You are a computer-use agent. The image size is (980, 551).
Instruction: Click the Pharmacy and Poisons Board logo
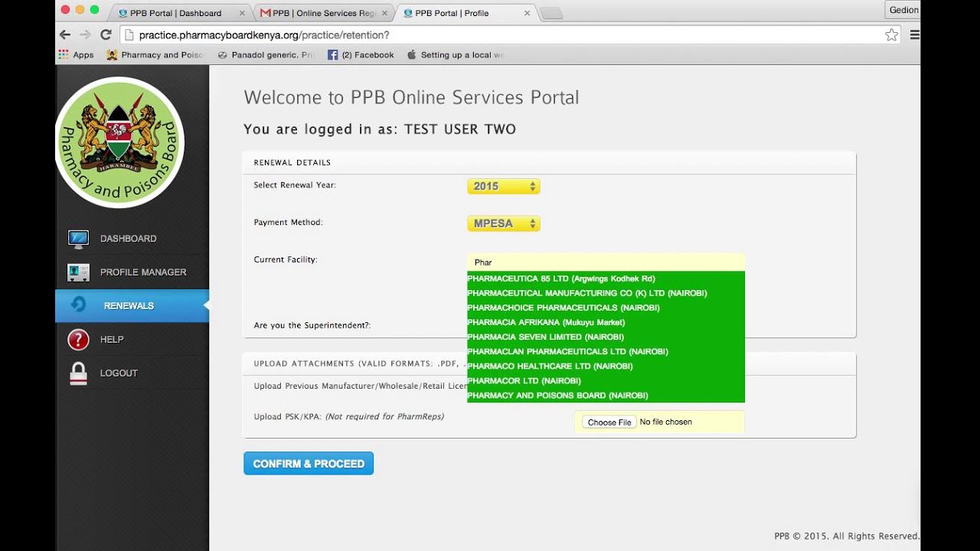119,142
